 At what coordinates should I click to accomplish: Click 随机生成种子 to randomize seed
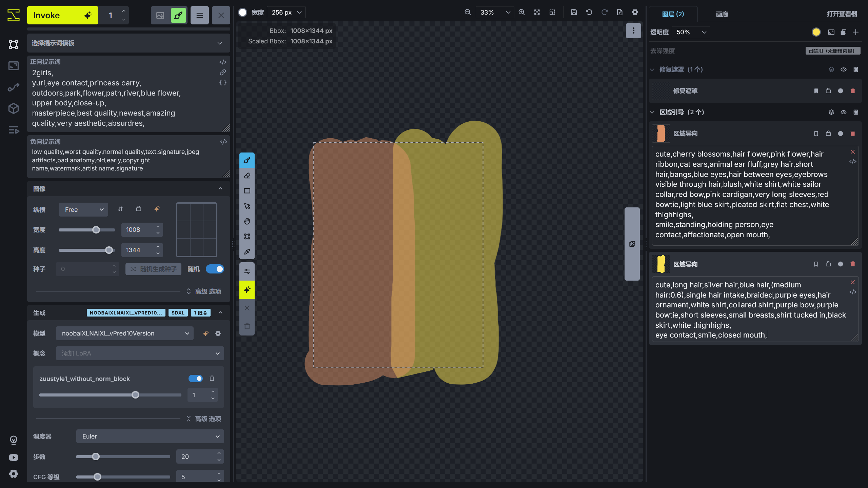153,269
